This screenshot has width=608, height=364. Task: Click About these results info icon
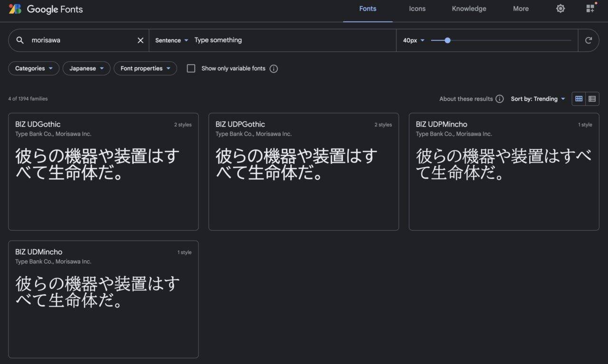(499, 99)
